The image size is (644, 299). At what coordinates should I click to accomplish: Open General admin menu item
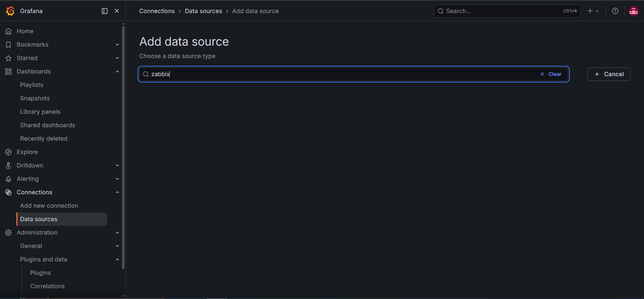pyautogui.click(x=31, y=246)
